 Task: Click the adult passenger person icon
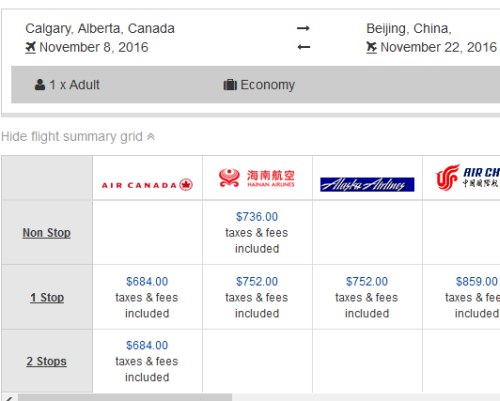pyautogui.click(x=40, y=85)
